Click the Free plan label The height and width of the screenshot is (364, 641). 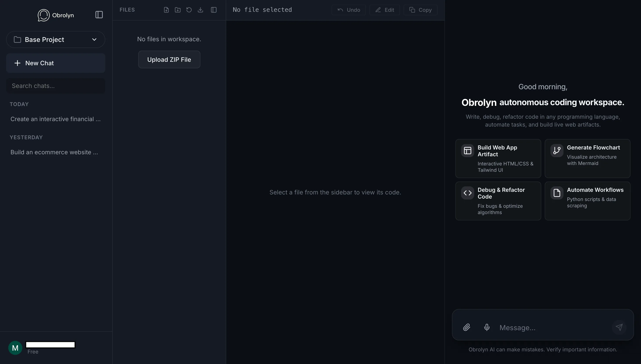33,352
